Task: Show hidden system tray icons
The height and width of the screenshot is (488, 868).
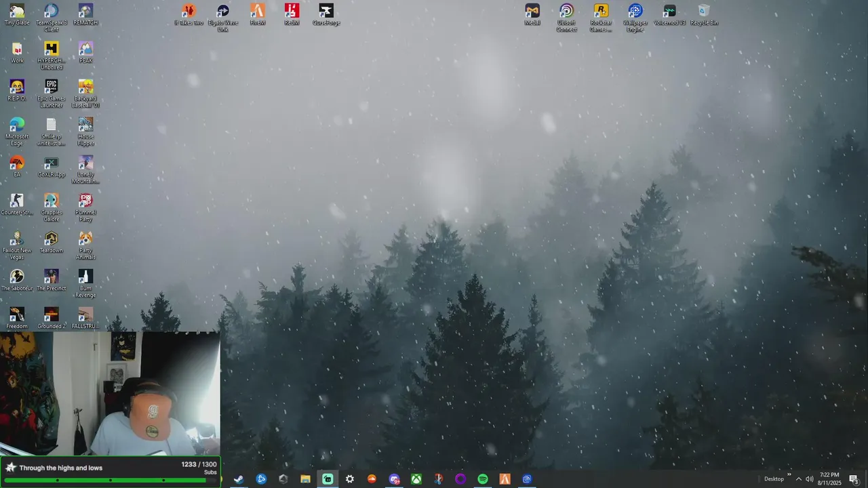Action: coord(798,479)
